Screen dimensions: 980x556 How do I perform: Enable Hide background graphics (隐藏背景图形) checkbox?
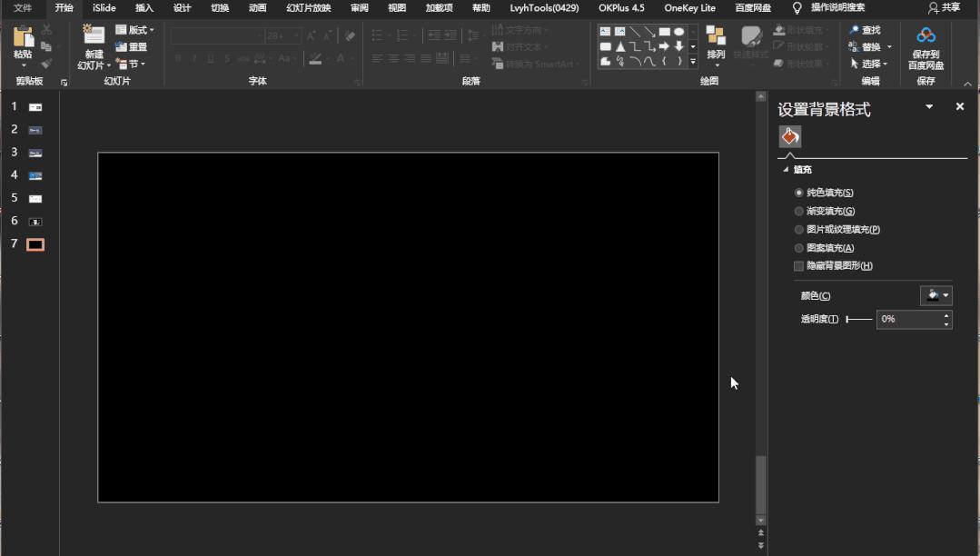pyautogui.click(x=799, y=266)
